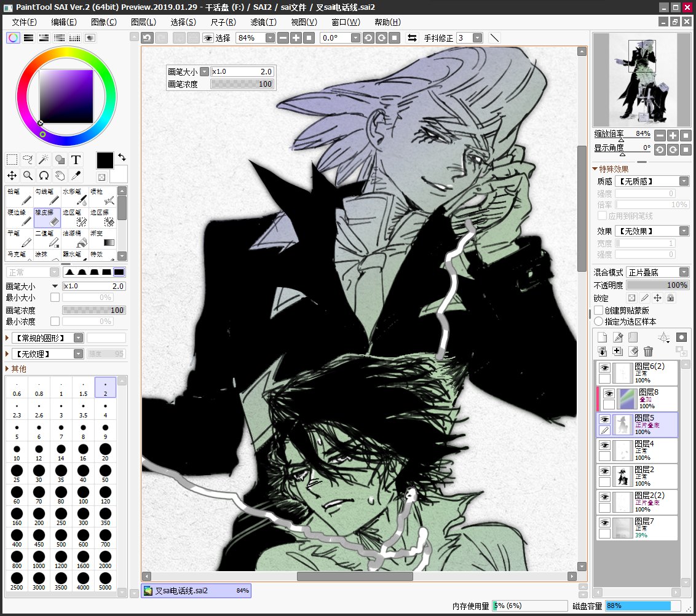Viewport: 696px width, 616px height.
Task: Select the text (T) tool
Action: tap(76, 159)
